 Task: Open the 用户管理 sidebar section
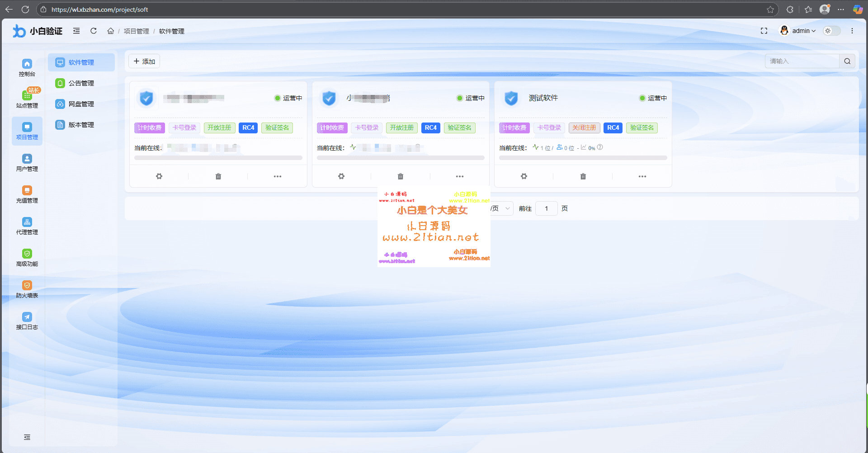click(27, 162)
